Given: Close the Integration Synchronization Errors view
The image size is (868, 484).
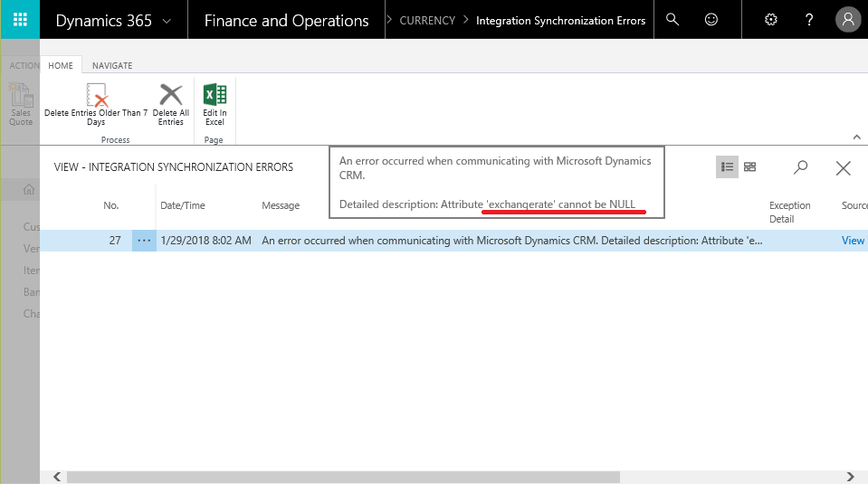Looking at the screenshot, I should (843, 168).
